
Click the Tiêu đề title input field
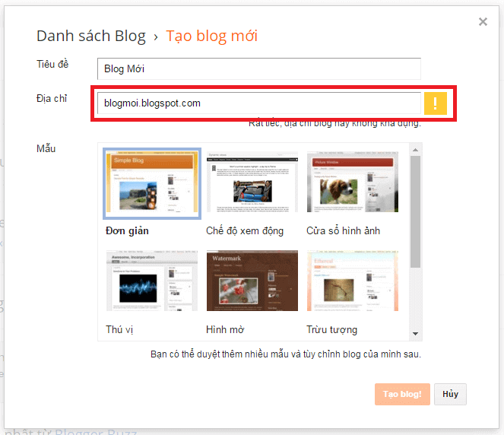pos(259,68)
